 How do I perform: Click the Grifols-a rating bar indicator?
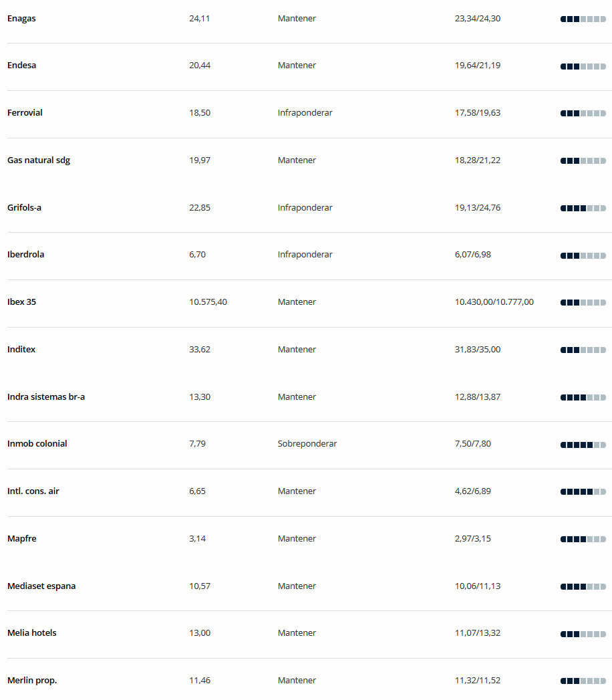[x=583, y=208]
